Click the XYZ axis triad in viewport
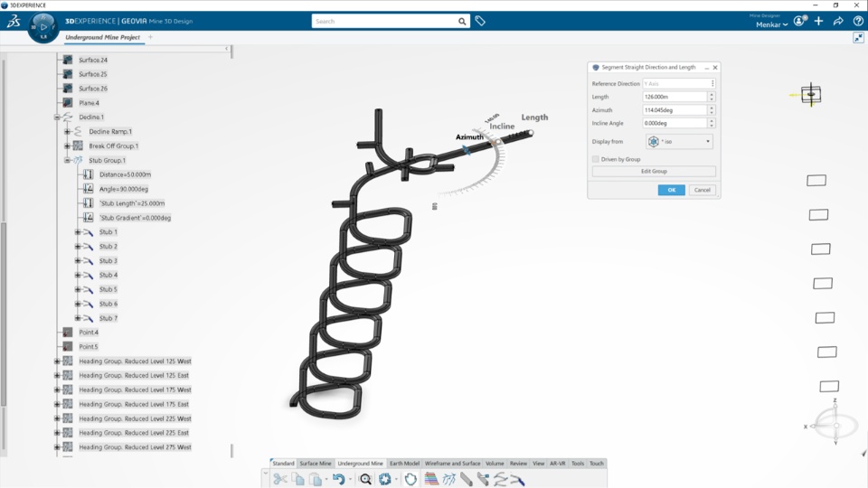Image resolution: width=868 pixels, height=488 pixels. [x=834, y=424]
